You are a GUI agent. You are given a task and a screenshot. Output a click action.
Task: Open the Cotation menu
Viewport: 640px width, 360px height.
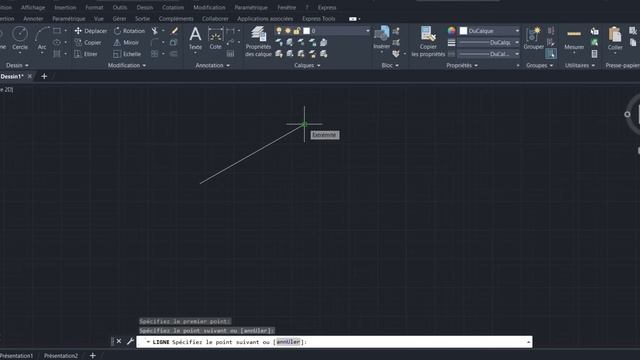coord(173,7)
